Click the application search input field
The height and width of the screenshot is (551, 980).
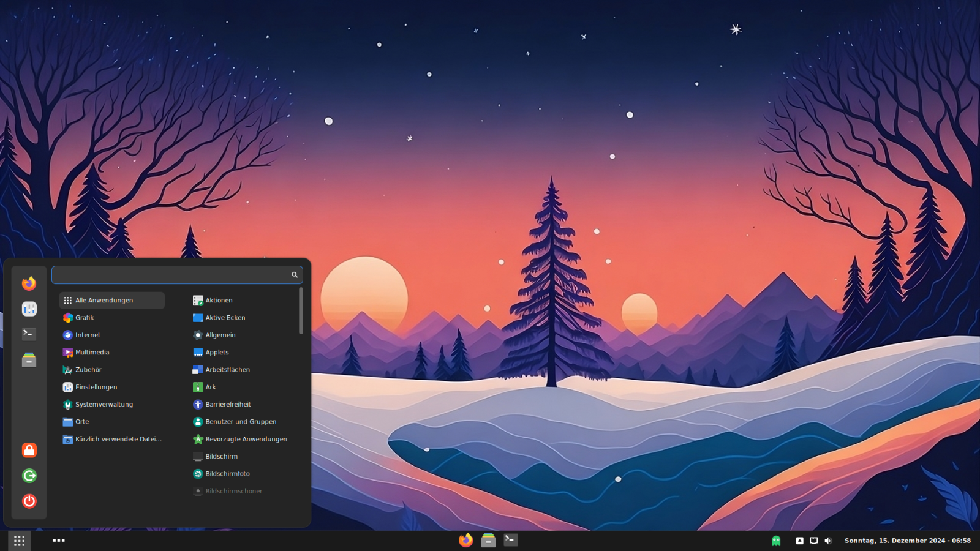click(171, 275)
